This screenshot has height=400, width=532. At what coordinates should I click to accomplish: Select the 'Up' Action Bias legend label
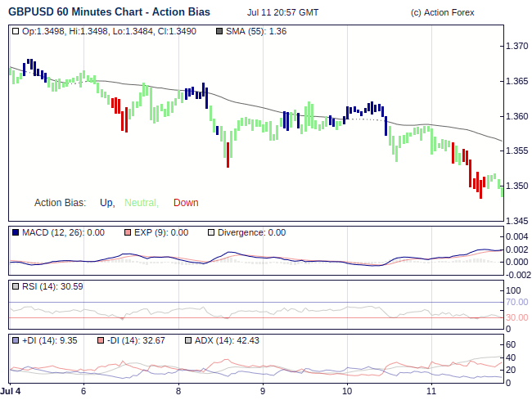point(106,203)
